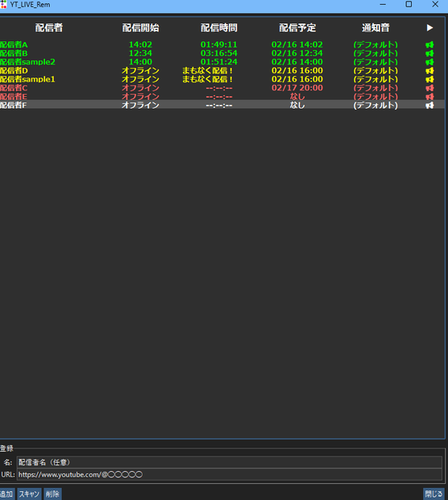Viewport: 448px width, 500px height.
Task: Open 通知音 setting (デフォルト) for 配信者D
Action: (375, 70)
